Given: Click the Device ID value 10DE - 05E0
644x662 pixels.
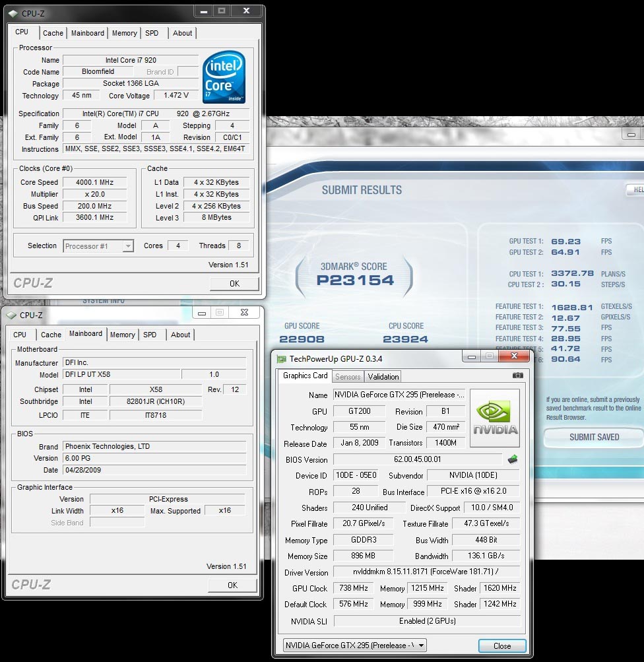Looking at the screenshot, I should click(356, 475).
